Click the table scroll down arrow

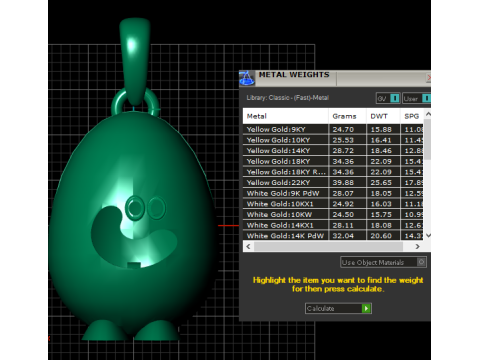click(x=428, y=235)
